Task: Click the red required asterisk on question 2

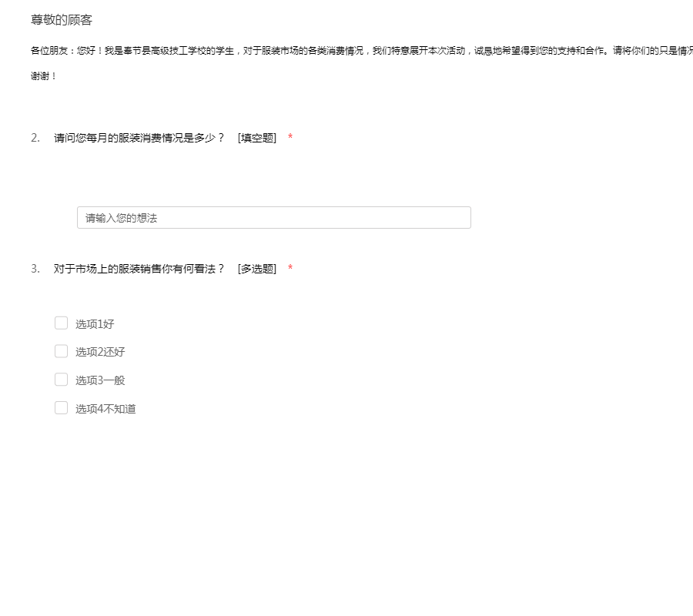Action: click(290, 138)
